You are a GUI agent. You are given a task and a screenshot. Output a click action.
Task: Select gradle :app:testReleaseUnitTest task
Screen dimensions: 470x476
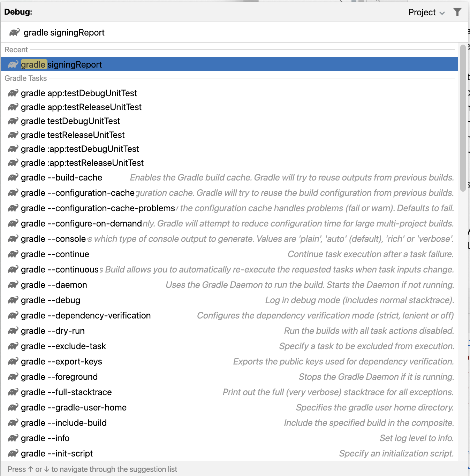click(229, 163)
